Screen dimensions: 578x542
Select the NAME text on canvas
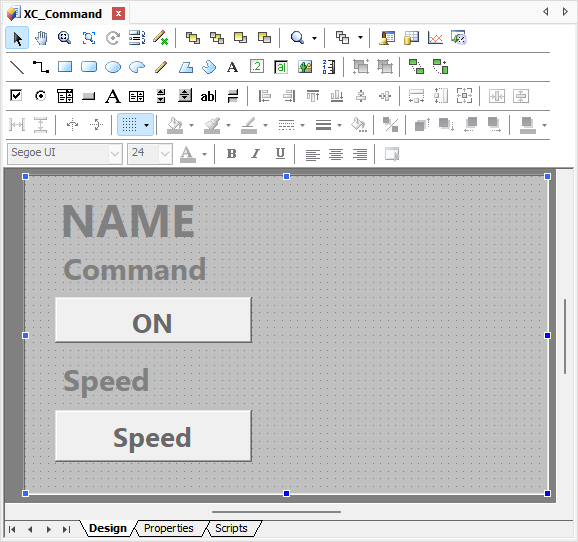[128, 221]
